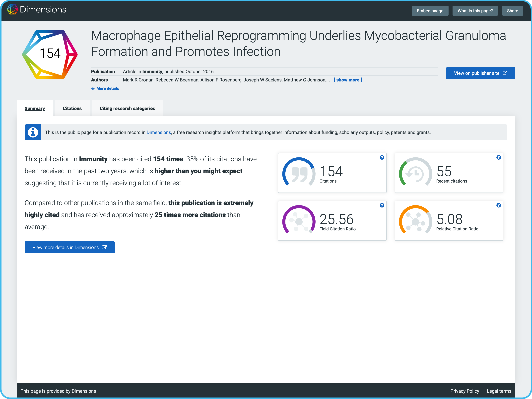
Task: Open the Citing research categories tab
Action: tap(127, 108)
